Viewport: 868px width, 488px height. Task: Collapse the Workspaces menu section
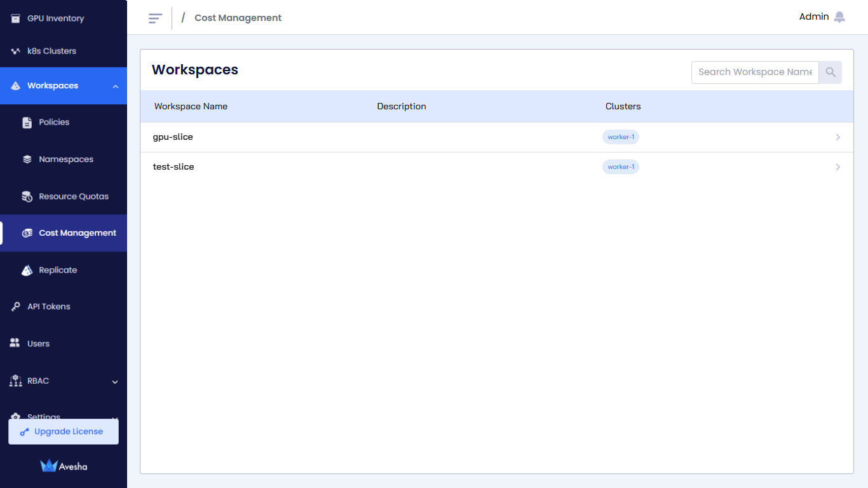(x=115, y=86)
